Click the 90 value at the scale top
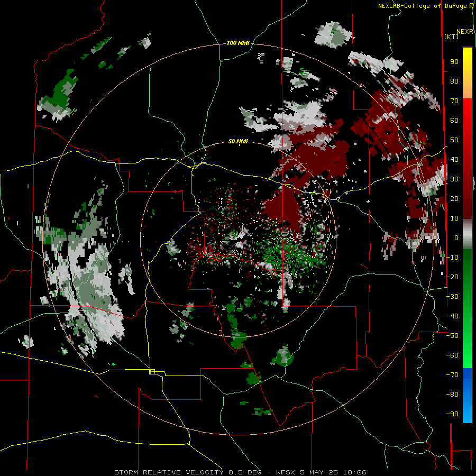 coord(454,62)
